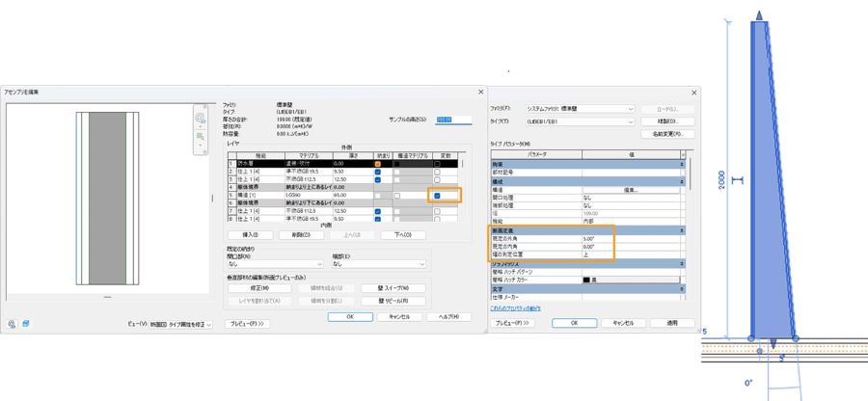This screenshot has height=401, width=868.
Task: Click the 挿入 button under layer table
Action: 248,234
